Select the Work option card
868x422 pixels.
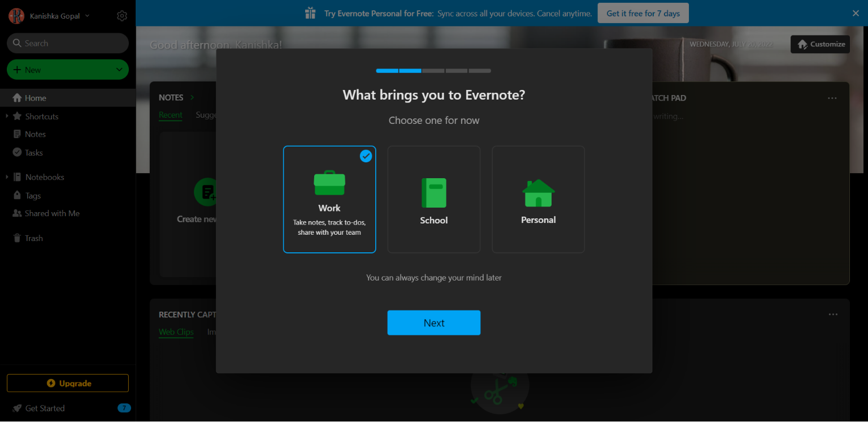(329, 199)
